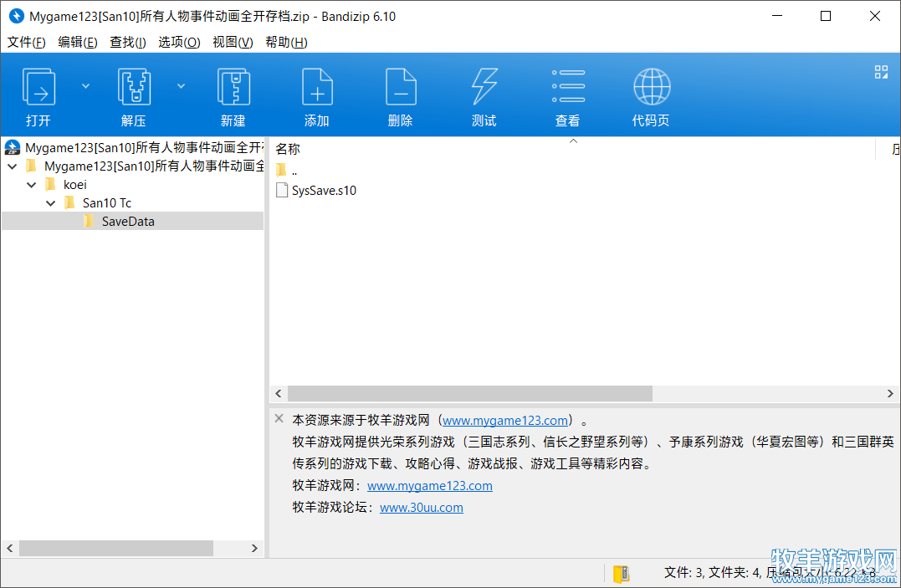This screenshot has height=588, width=901.
Task: Open the first www.mygame123.com link in parentheses
Action: tap(505, 420)
